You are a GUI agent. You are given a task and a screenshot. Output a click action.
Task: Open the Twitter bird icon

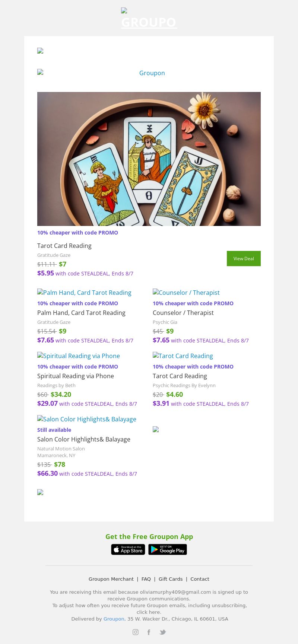click(162, 632)
